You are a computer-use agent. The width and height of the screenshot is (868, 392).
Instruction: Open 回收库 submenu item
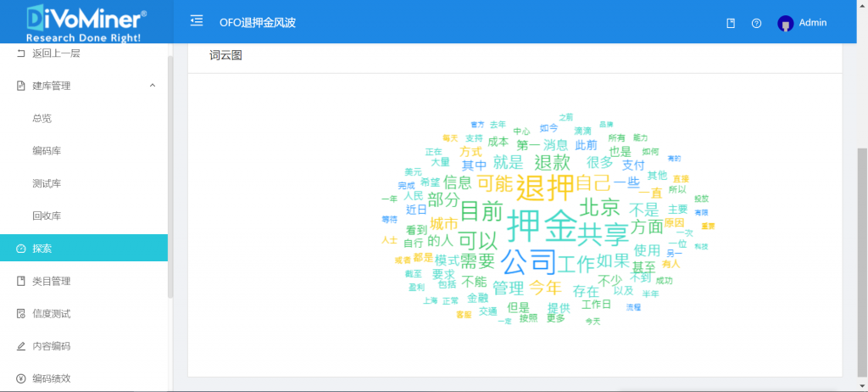[47, 216]
